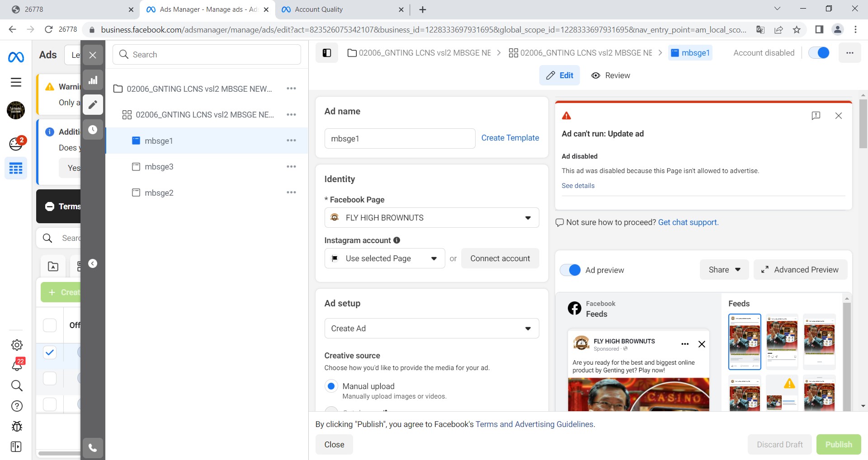Open more options for mbsge3 row
Viewport: 868px width, 460px height.
[292, 167]
